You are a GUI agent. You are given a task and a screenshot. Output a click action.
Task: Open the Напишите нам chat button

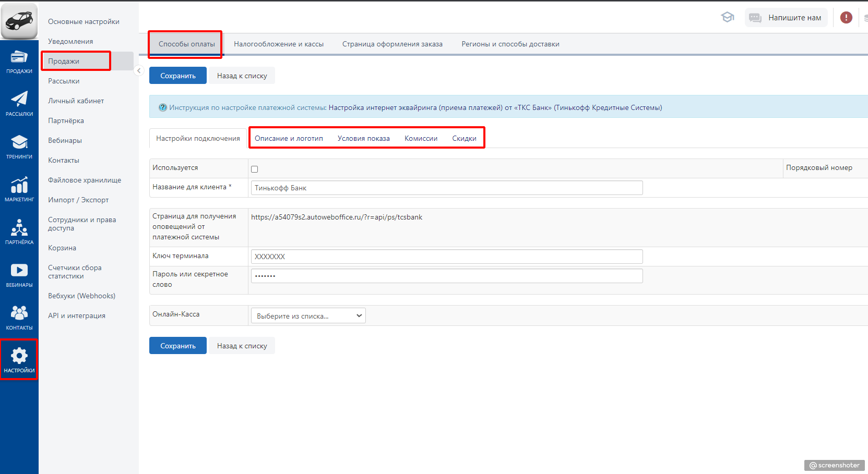[786, 18]
